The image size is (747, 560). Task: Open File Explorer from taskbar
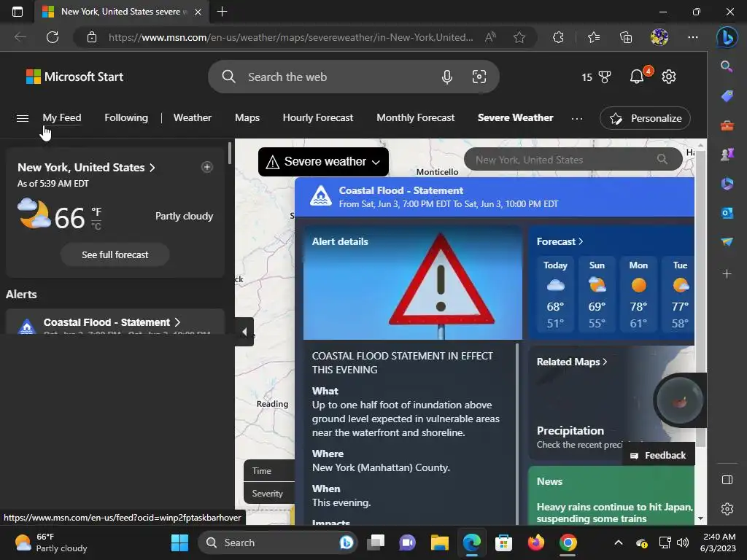coord(439,542)
